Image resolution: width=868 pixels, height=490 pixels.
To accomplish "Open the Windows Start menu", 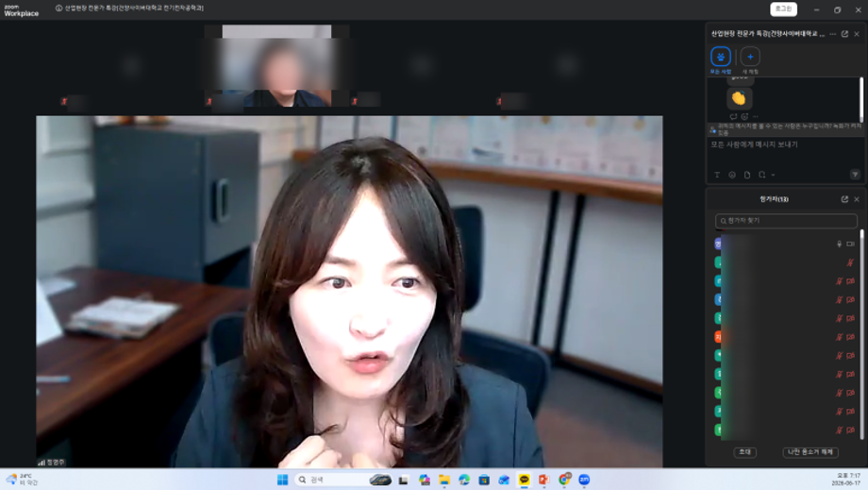I will coord(283,480).
